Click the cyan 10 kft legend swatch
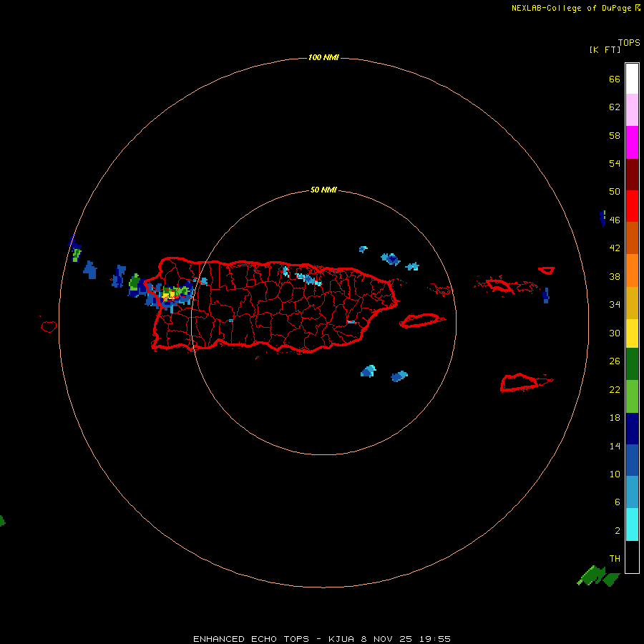This screenshot has height=644, width=644. pyautogui.click(x=632, y=525)
